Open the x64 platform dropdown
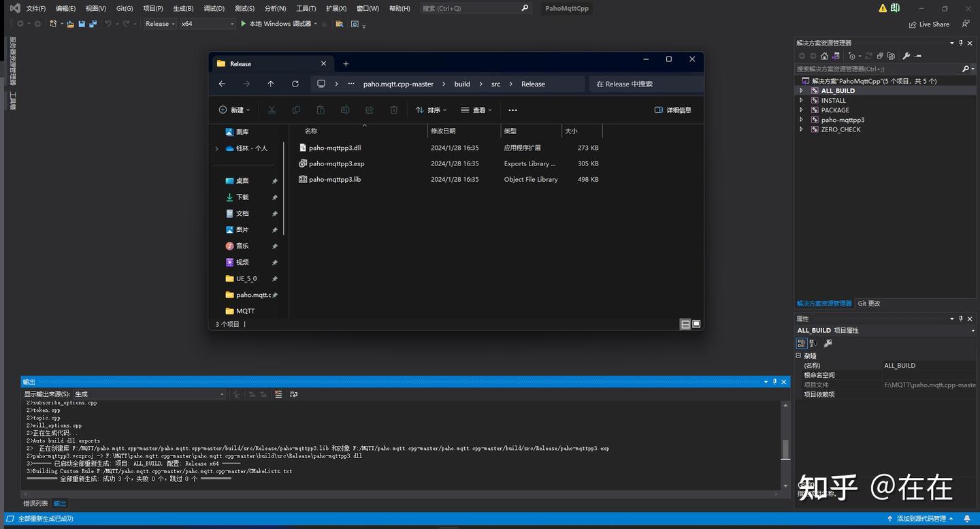The height and width of the screenshot is (529, 980). click(207, 24)
